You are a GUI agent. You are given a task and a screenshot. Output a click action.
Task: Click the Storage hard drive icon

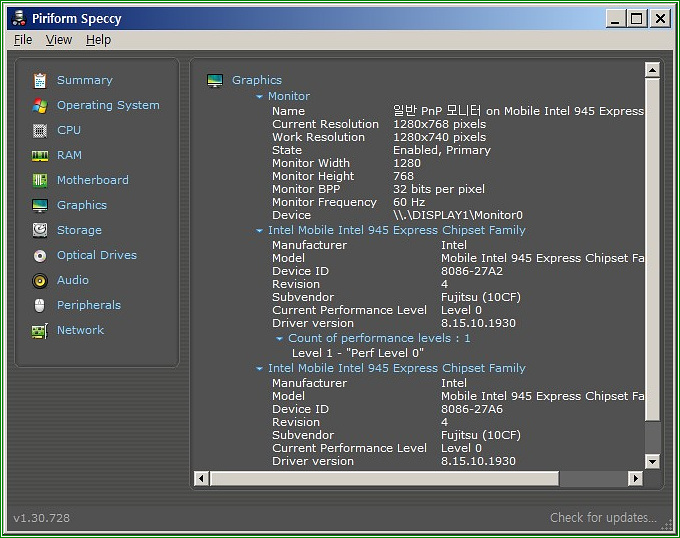[40, 230]
